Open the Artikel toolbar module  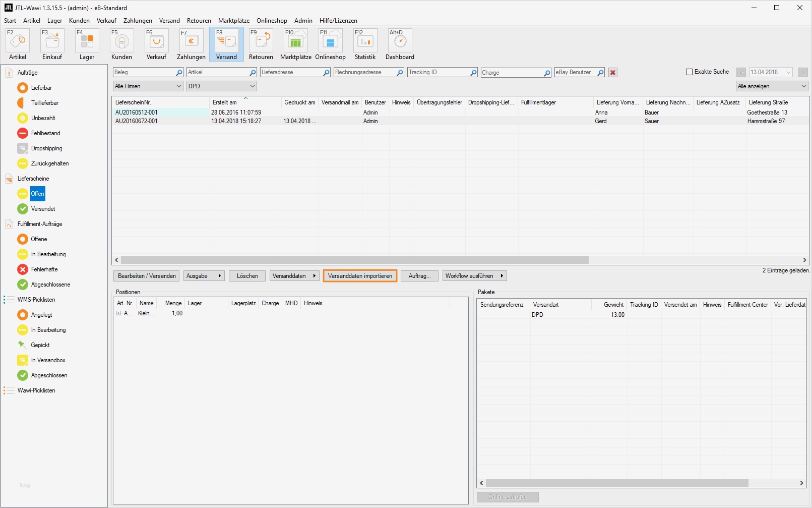point(18,44)
